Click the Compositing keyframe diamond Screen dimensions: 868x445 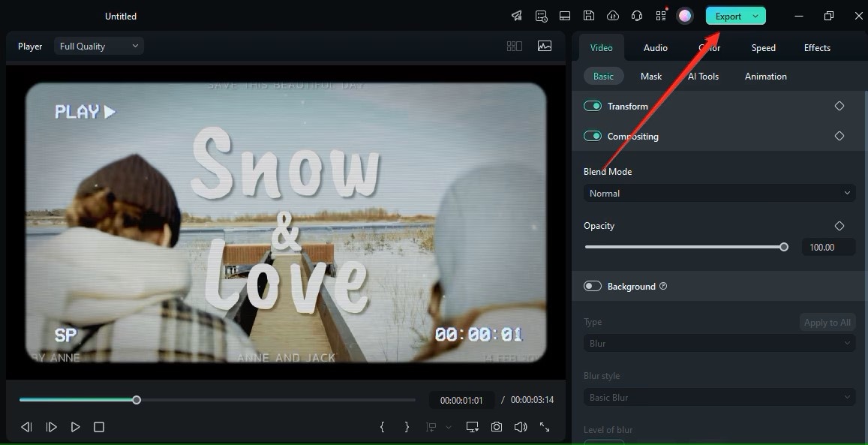839,136
